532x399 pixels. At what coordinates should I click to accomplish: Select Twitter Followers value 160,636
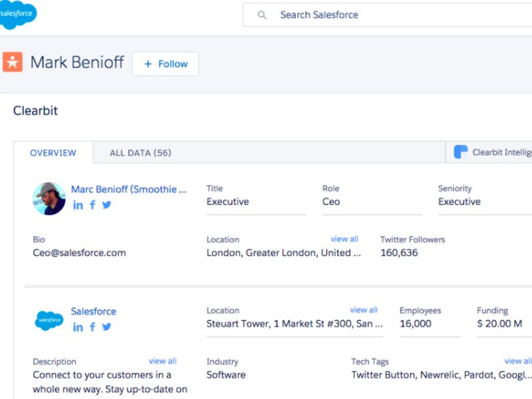point(399,253)
